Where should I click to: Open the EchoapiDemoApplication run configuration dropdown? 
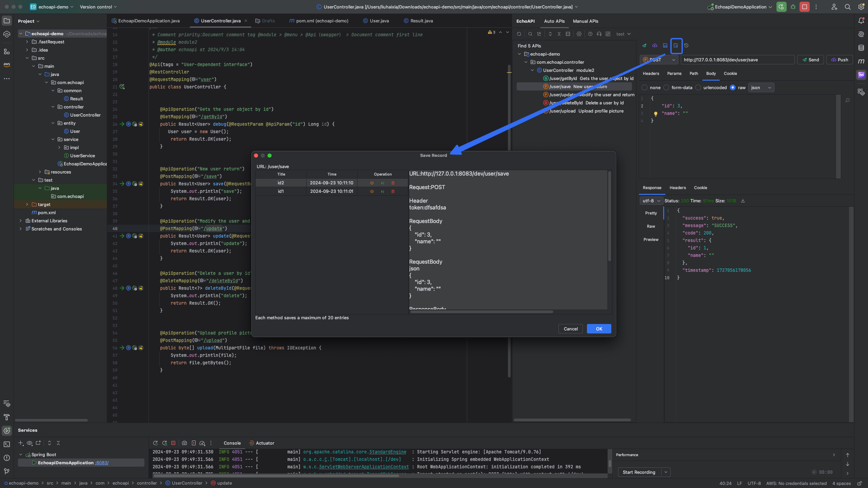click(x=740, y=7)
